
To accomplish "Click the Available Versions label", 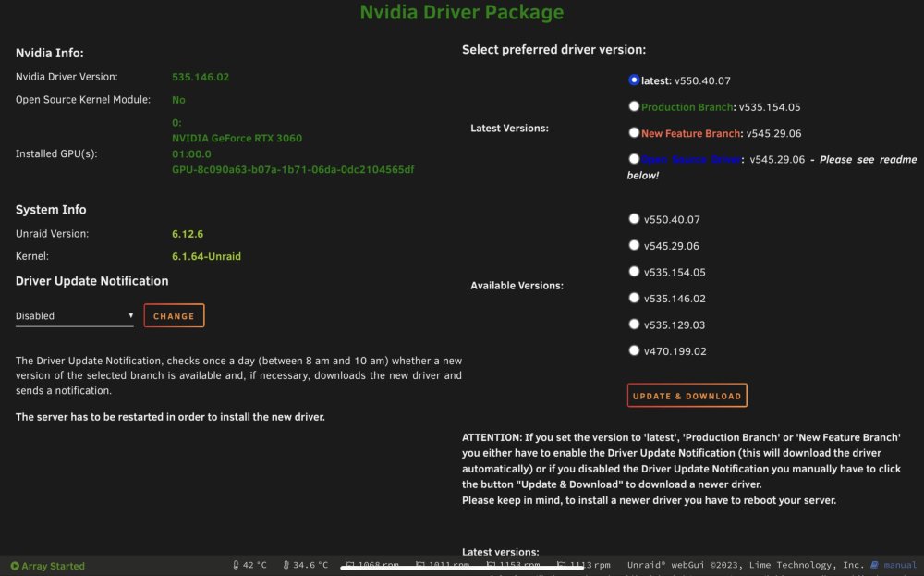I will pos(517,286).
